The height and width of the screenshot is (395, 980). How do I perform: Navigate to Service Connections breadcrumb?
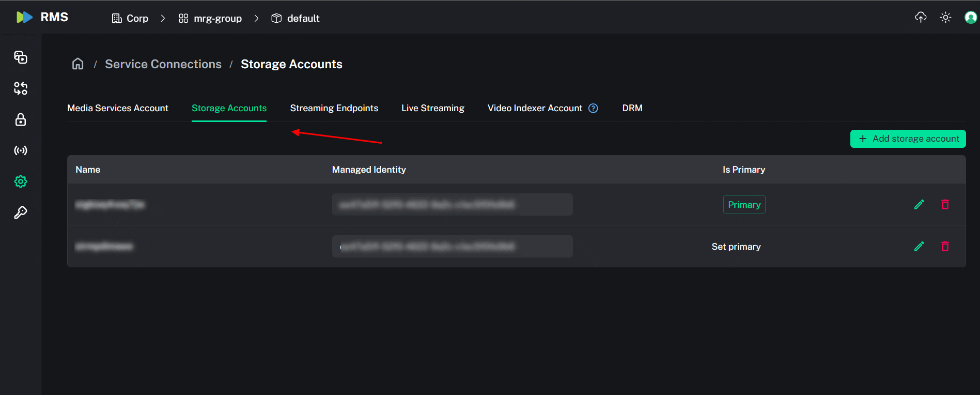[163, 64]
